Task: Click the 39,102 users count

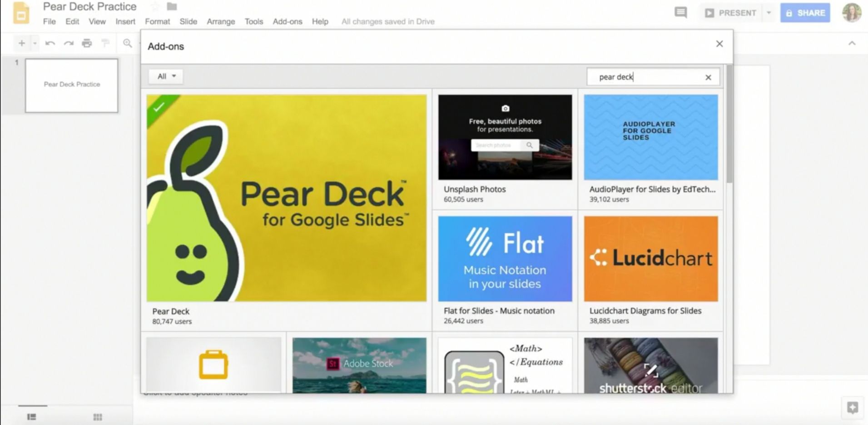Action: [609, 199]
